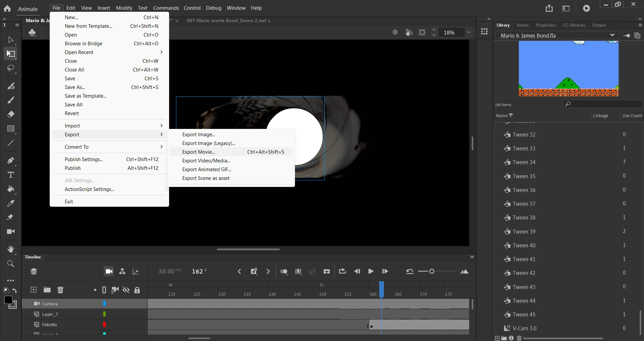The height and width of the screenshot is (341, 644).
Task: Go to previous keyframe
Action: 239,271
